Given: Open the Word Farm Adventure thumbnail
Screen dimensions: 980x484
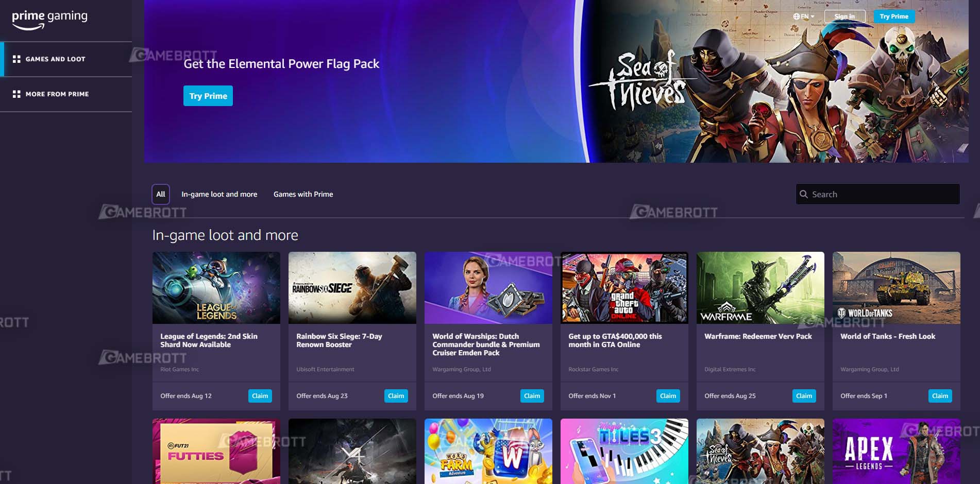Looking at the screenshot, I should pos(488,451).
